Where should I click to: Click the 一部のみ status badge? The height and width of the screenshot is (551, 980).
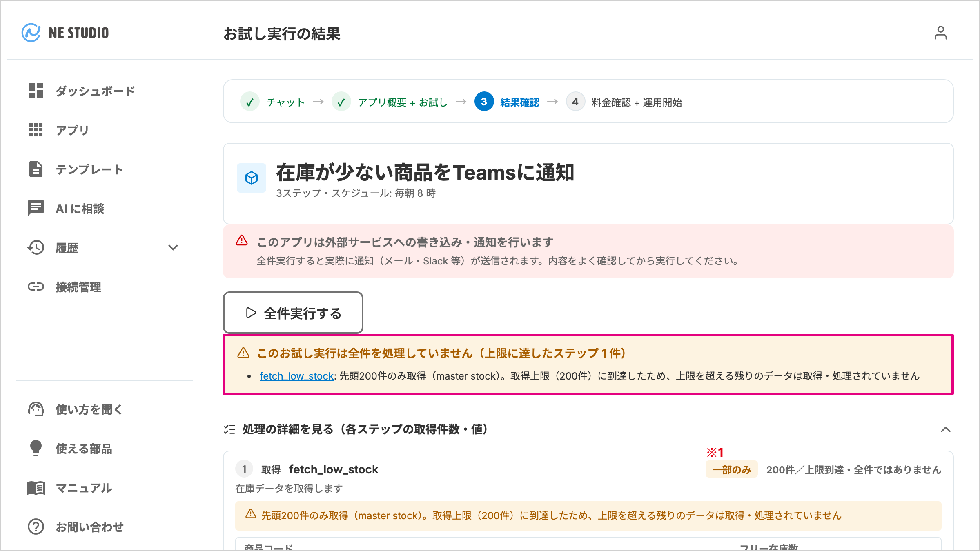732,469
